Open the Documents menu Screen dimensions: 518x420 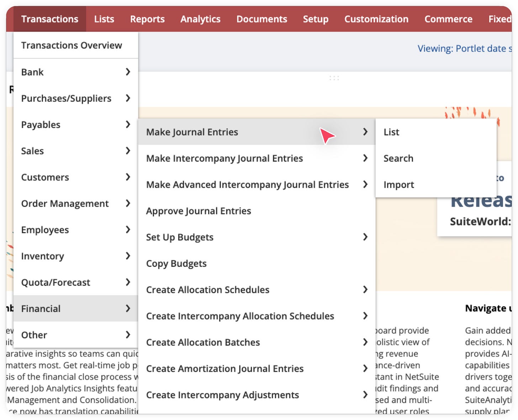pyautogui.click(x=262, y=19)
